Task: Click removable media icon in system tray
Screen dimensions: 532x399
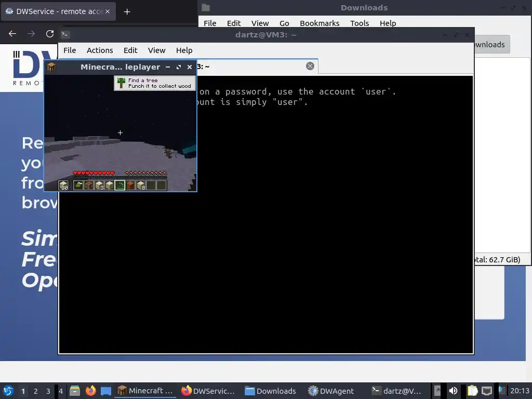Action: click(437, 391)
